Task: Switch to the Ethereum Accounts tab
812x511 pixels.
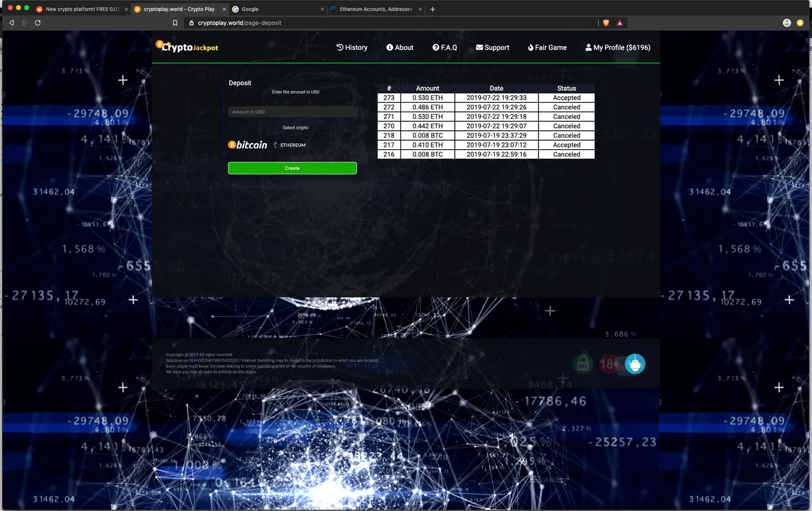Action: coord(376,10)
